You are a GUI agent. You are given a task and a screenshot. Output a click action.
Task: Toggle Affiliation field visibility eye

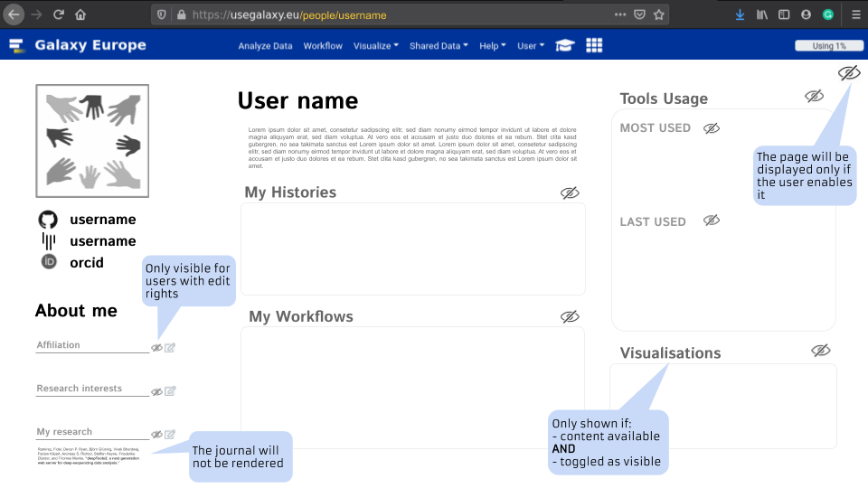pyautogui.click(x=156, y=348)
